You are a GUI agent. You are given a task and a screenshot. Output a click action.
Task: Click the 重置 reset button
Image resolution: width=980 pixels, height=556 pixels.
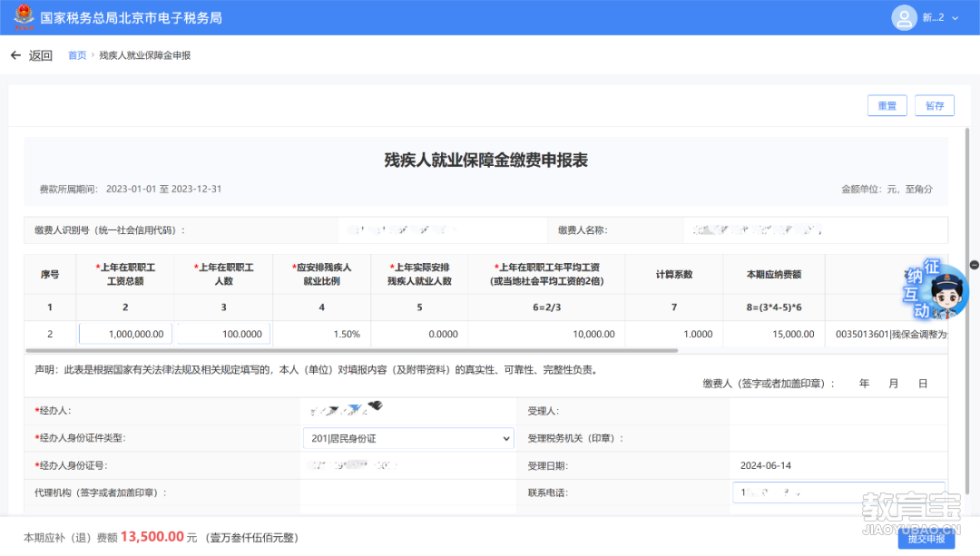[x=887, y=105]
